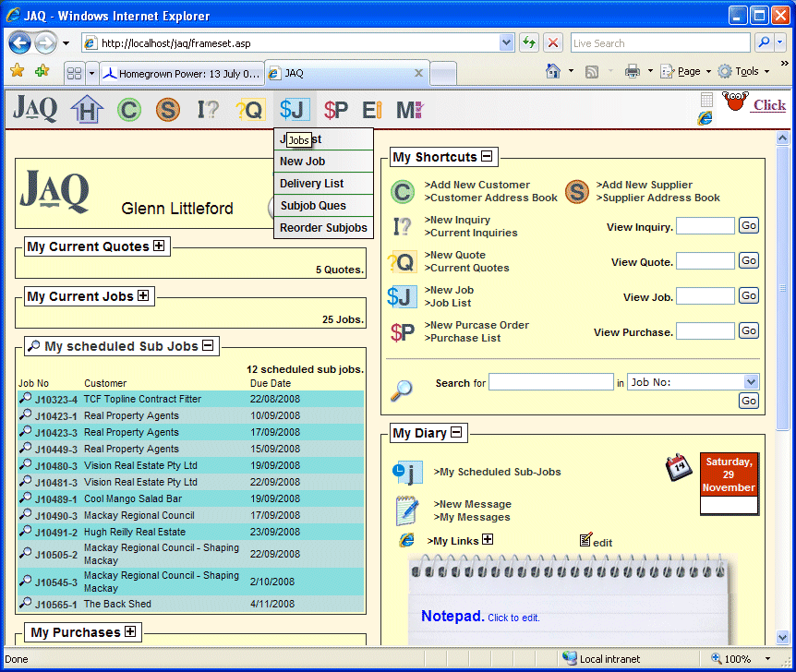Click the Search for text field

(x=550, y=382)
